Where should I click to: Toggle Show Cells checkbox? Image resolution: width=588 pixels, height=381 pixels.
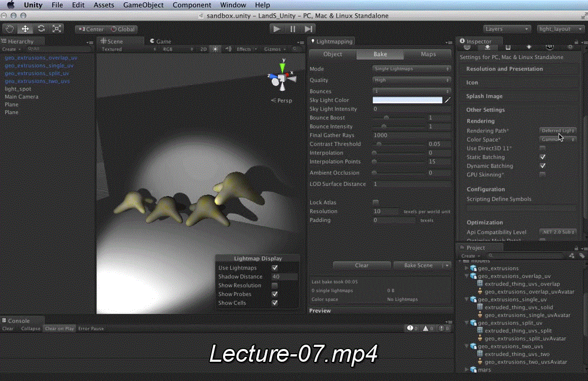pyautogui.click(x=274, y=303)
